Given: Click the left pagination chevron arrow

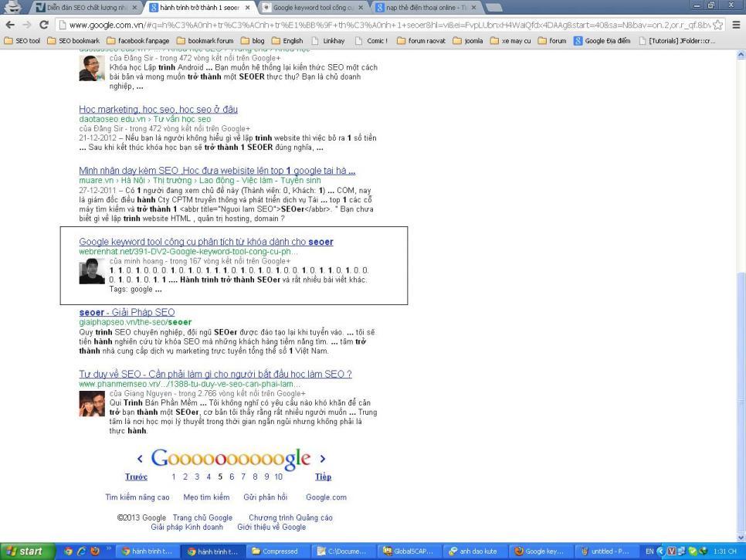Looking at the screenshot, I should [140, 459].
